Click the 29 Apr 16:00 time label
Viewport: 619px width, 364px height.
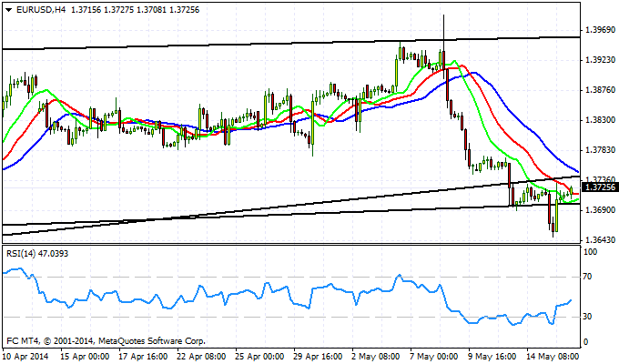coord(318,357)
